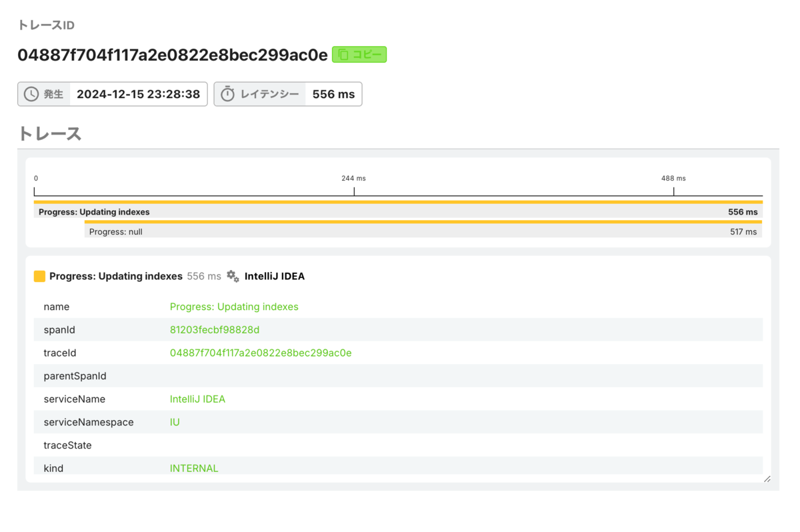Screen dimensions: 800x532
Task: Click the latency value 556 ms badge
Action: coord(333,94)
